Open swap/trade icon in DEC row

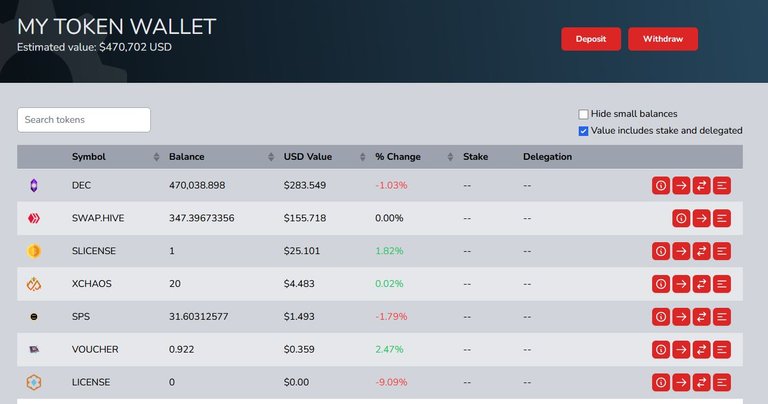pyautogui.click(x=701, y=186)
